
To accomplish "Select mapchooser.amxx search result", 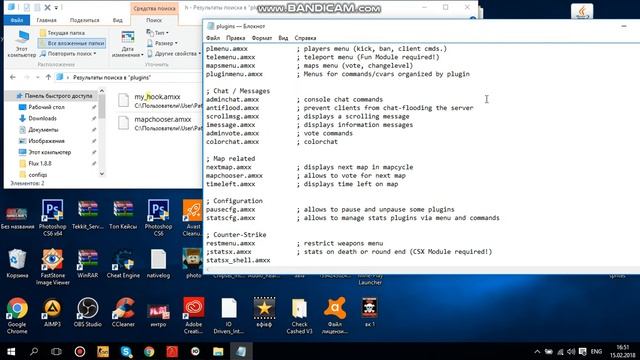I will (x=159, y=123).
